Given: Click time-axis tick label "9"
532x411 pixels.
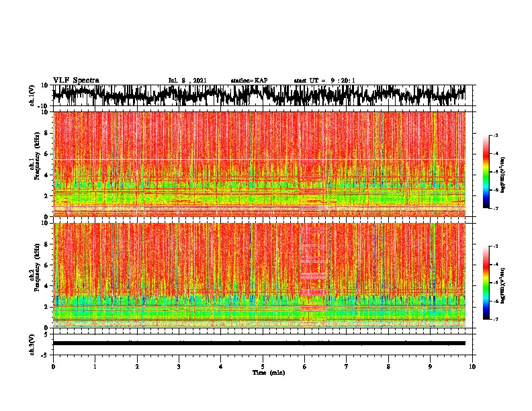Looking at the screenshot, I should [431, 367].
